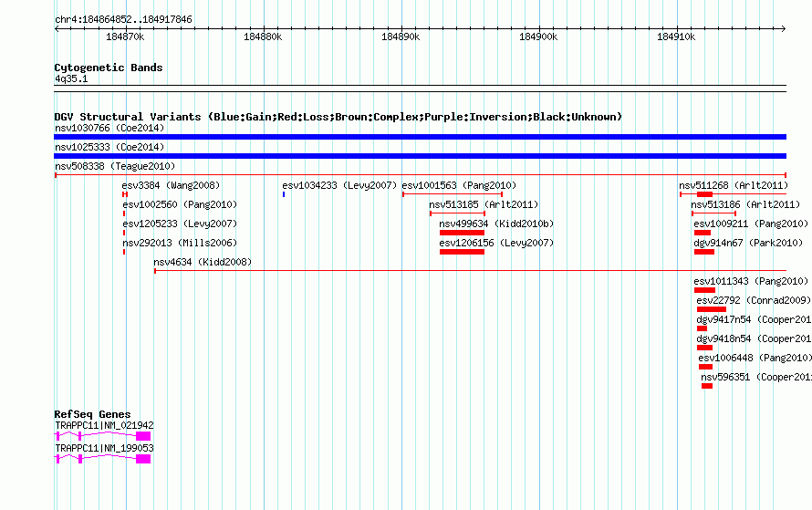Select the nsv1030766 (Coe2014) label
This screenshot has width=812, height=510.
(109, 128)
